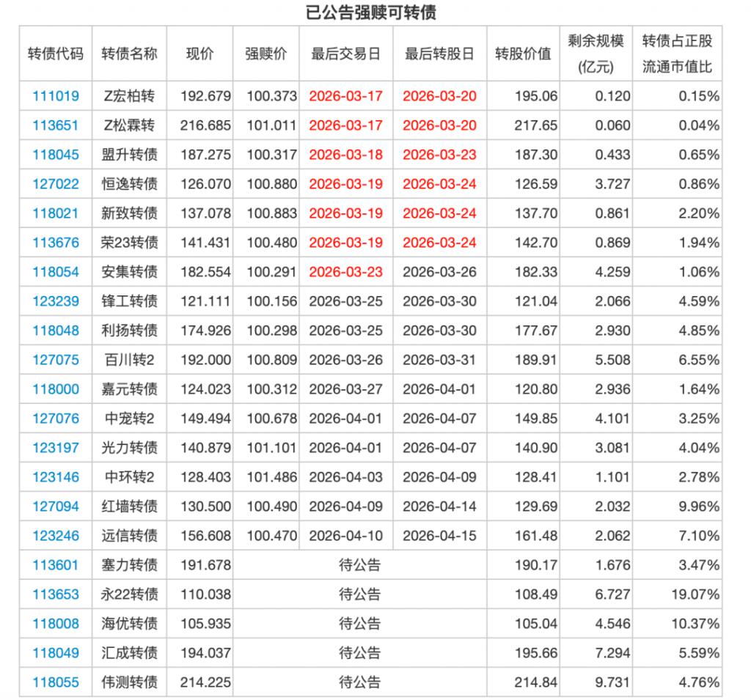This screenshot has height=700, width=751.
Task: Select bond name 永22转债
Action: point(129,594)
